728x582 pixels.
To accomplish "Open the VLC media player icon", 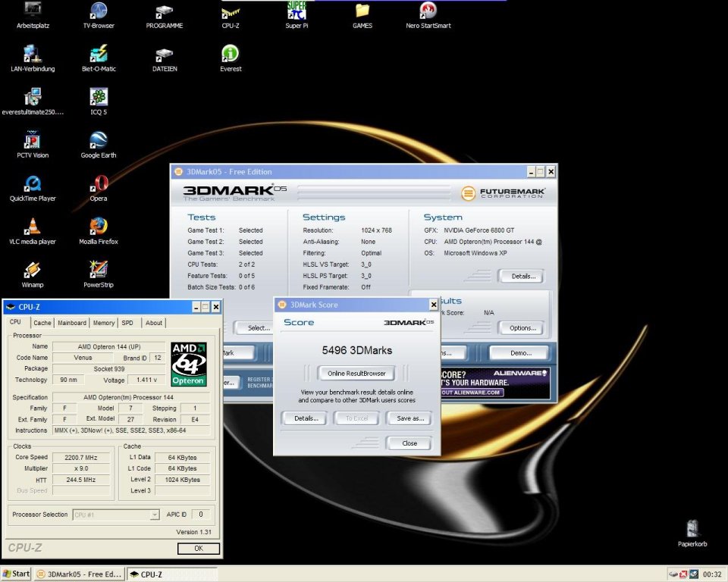I will pos(33,227).
